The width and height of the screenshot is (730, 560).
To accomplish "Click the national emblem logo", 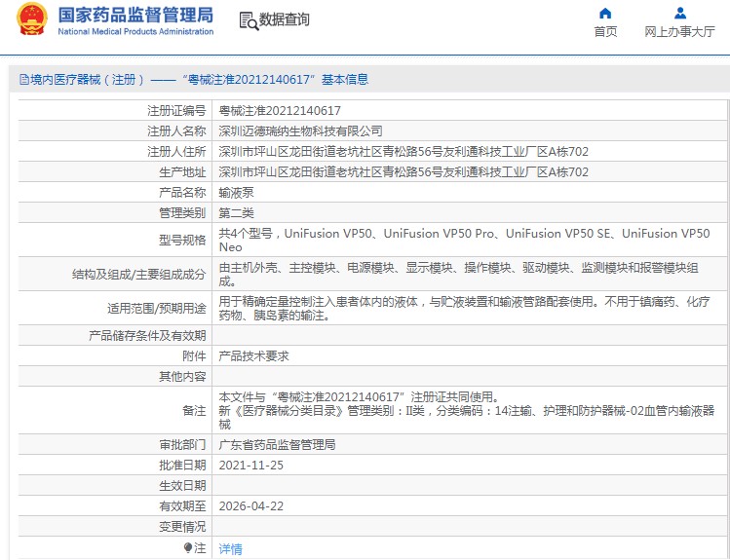I will click(x=32, y=19).
